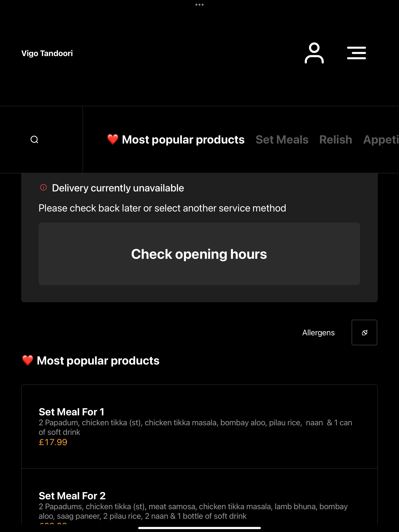Image resolution: width=399 pixels, height=532 pixels.
Task: Click the £17.99 price of Set Meal
Action: point(53,442)
